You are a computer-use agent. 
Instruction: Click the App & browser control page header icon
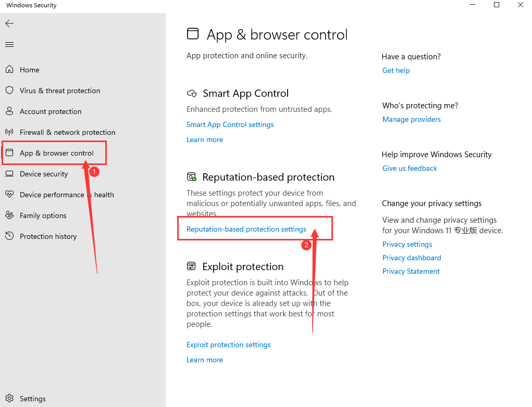pos(193,34)
